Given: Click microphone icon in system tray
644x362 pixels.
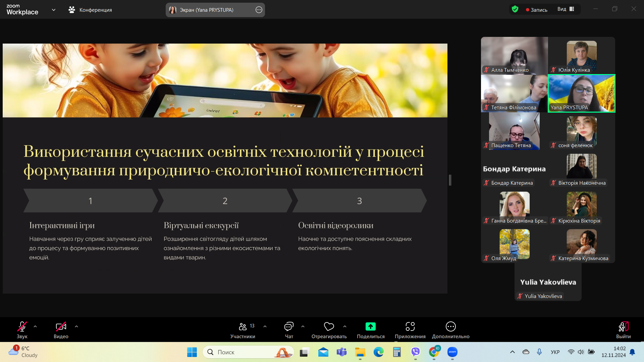Looking at the screenshot, I should [539, 352].
